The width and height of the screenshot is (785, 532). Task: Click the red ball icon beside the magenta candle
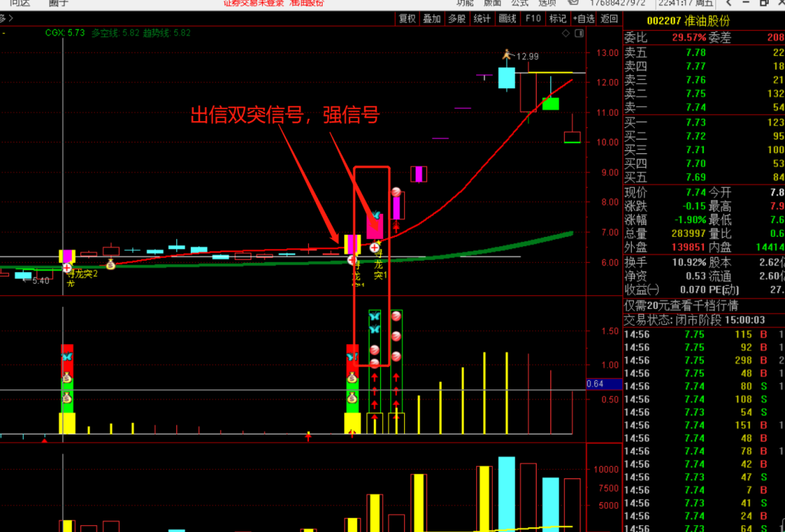pyautogui.click(x=396, y=192)
